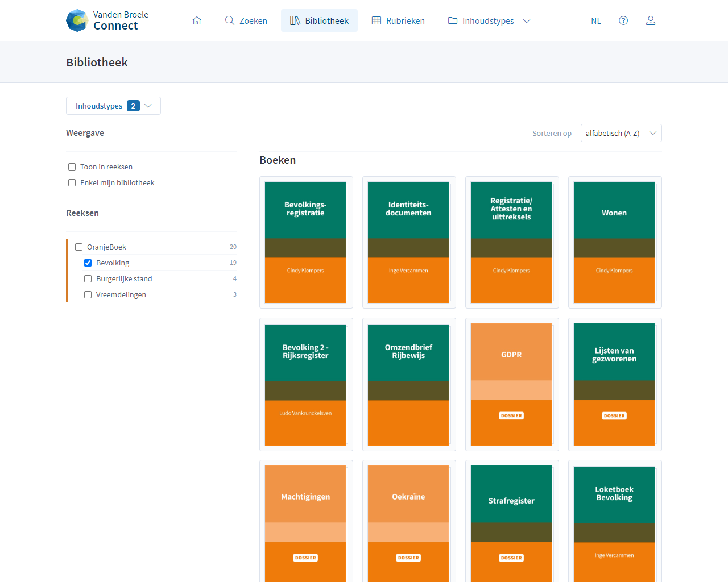Open Zoeken search page
This screenshot has height=582, width=728.
click(246, 20)
